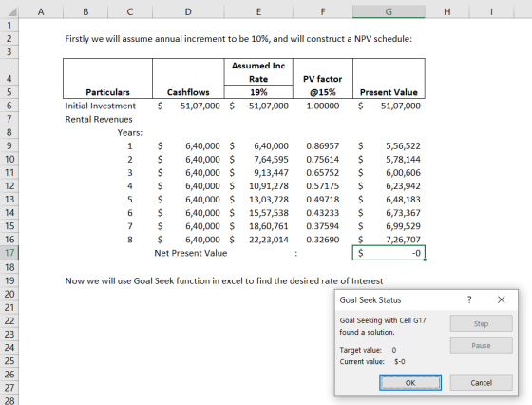
Task: Select row 6 header
Action: click(x=9, y=106)
